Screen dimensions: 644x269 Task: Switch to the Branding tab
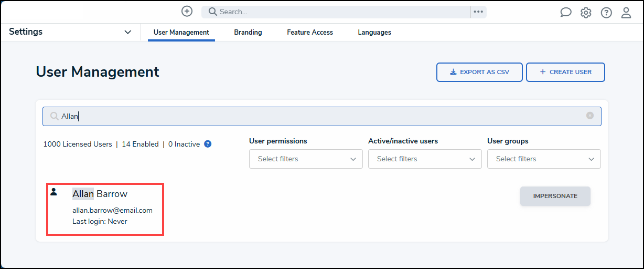[248, 32]
